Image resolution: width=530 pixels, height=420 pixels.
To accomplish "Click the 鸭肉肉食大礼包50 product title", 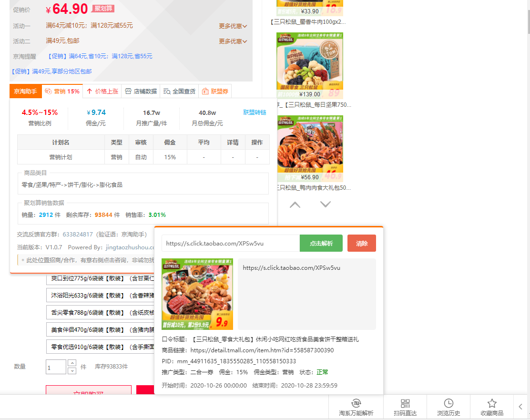I will [x=314, y=187].
